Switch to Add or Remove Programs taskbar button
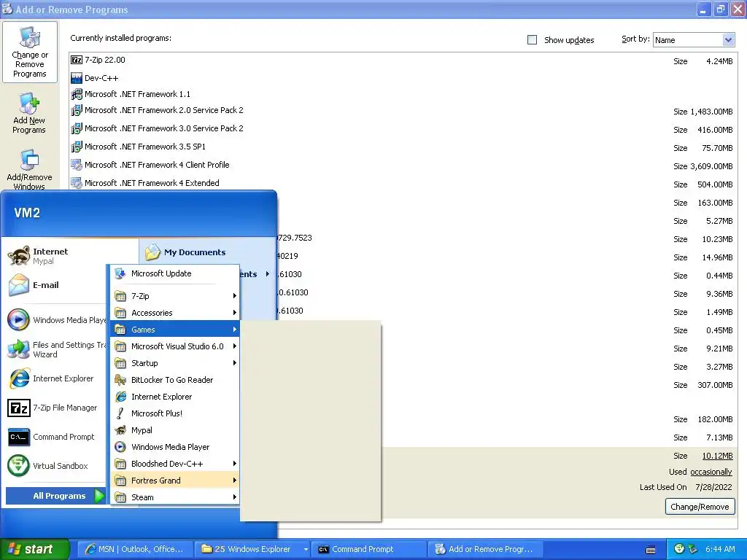The height and width of the screenshot is (560, 747). point(485,549)
